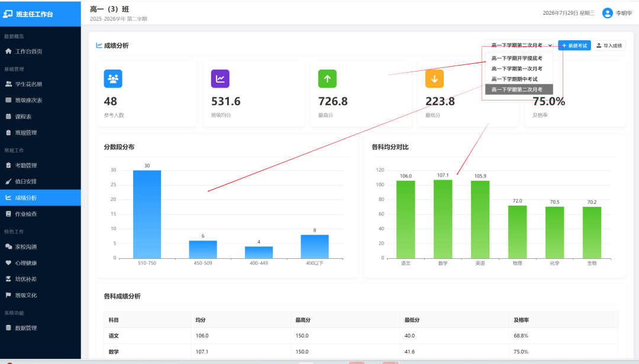The image size is (639, 364).
Task: Click the calendar icon for 课程表
Action: point(8,116)
